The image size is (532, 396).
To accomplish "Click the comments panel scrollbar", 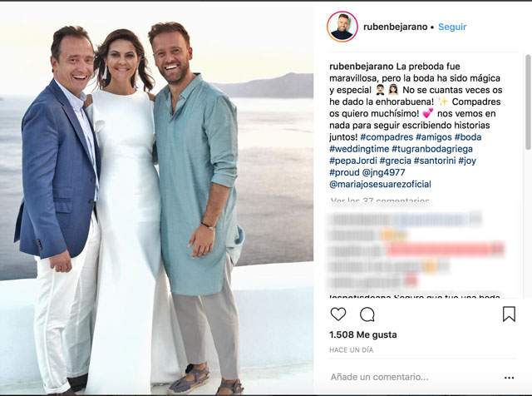I will (528, 101).
